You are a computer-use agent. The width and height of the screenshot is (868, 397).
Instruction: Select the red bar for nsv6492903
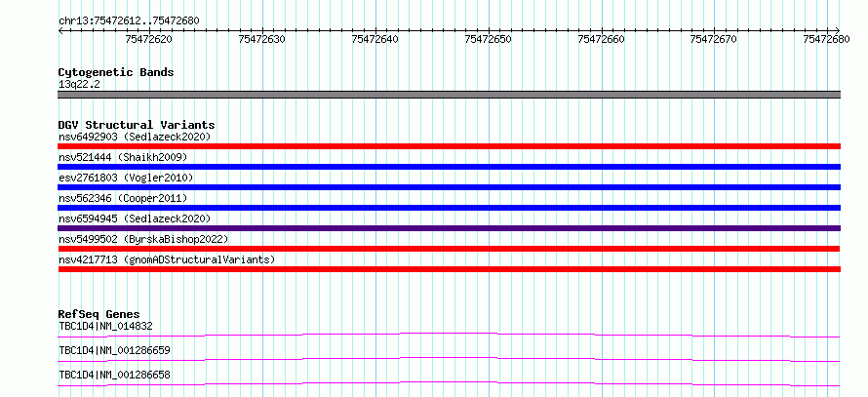tap(449, 146)
